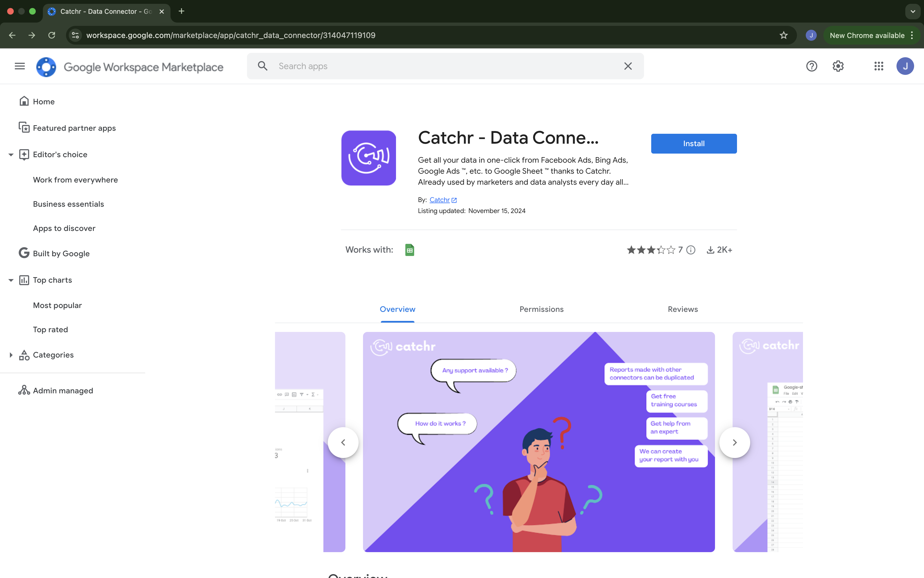Click the Google Sheets works-with icon

[x=409, y=250]
